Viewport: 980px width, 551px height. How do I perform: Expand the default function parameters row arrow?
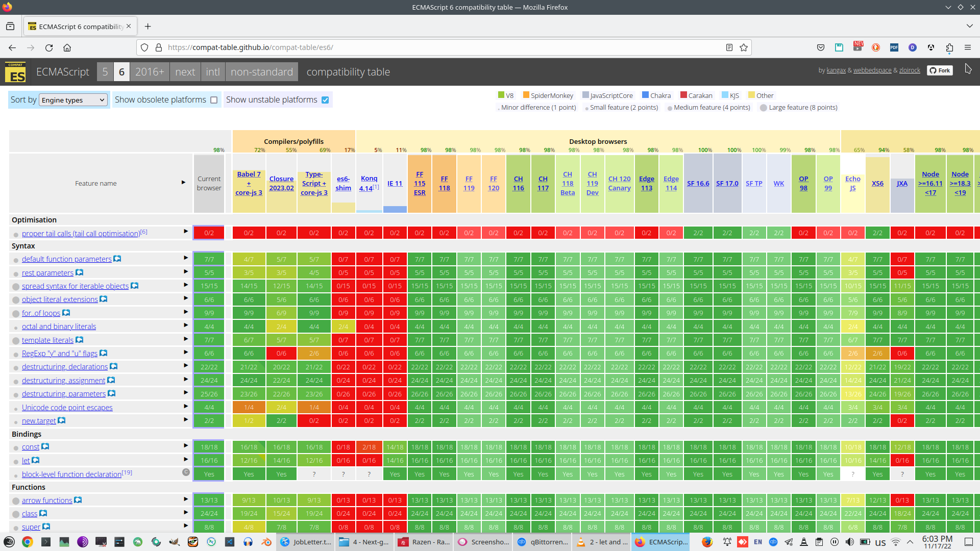tap(186, 258)
